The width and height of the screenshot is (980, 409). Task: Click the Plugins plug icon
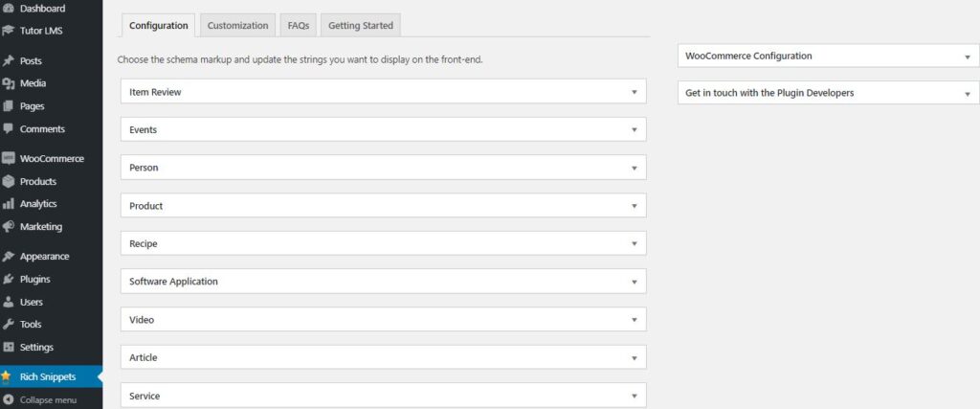coord(8,280)
